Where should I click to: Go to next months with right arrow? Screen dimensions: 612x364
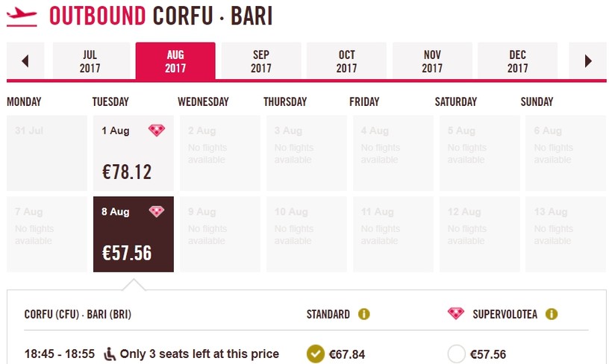pyautogui.click(x=588, y=61)
